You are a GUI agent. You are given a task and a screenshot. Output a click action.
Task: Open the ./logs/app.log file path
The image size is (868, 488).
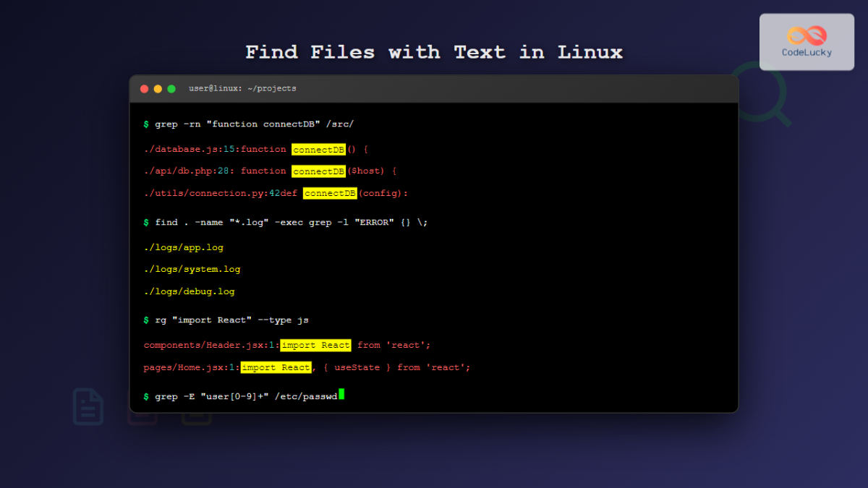coord(183,247)
